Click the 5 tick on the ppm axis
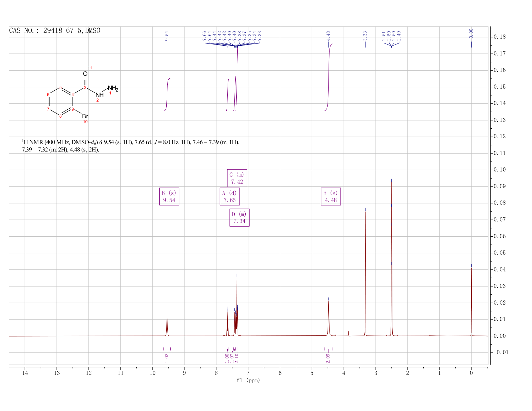This screenshot has height=411, width=532. click(x=312, y=373)
